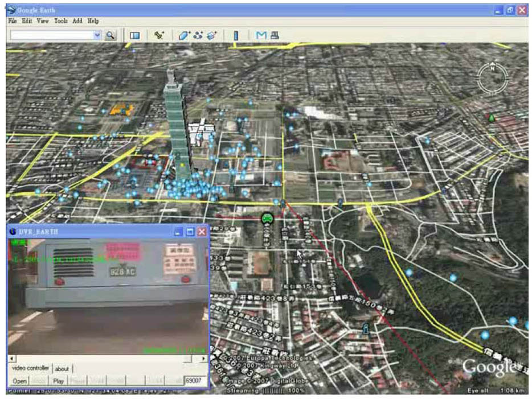Open the View menu

click(x=43, y=21)
